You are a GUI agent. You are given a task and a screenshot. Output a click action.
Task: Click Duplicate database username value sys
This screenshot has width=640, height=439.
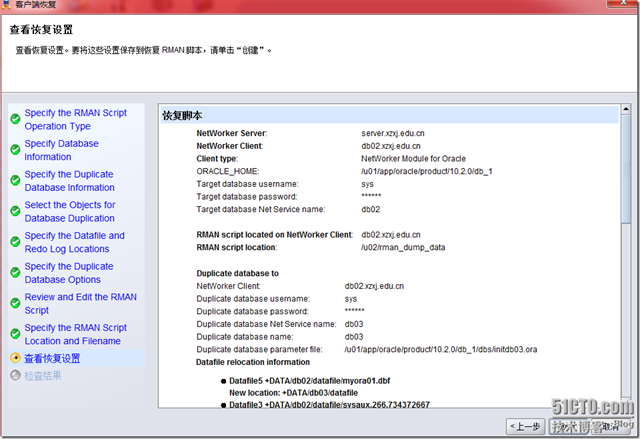pos(351,299)
